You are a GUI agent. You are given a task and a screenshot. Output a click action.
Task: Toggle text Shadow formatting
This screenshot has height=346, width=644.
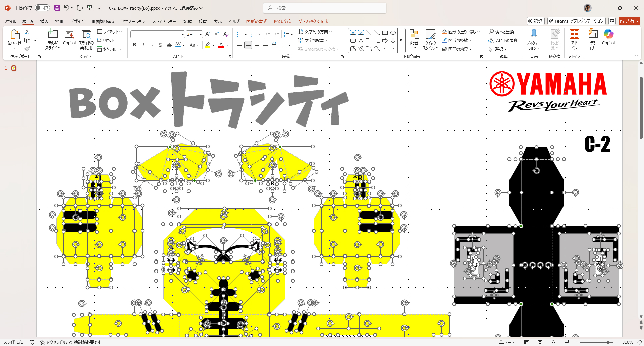[160, 45]
